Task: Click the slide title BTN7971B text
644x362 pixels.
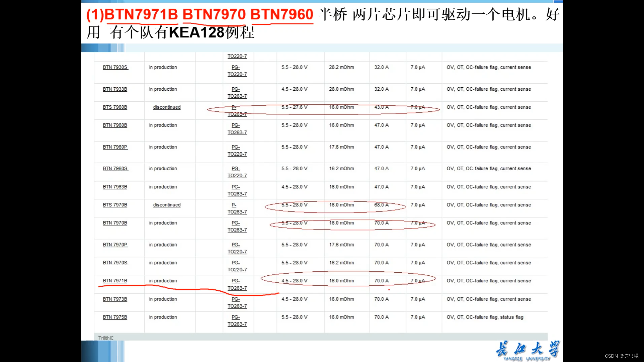Action: [141, 15]
